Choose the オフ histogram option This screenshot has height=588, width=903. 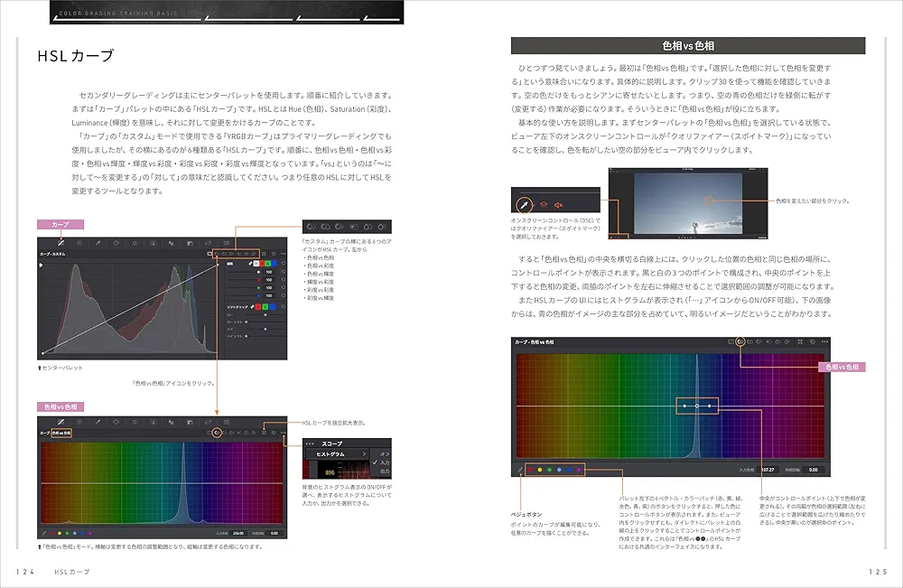tap(383, 453)
